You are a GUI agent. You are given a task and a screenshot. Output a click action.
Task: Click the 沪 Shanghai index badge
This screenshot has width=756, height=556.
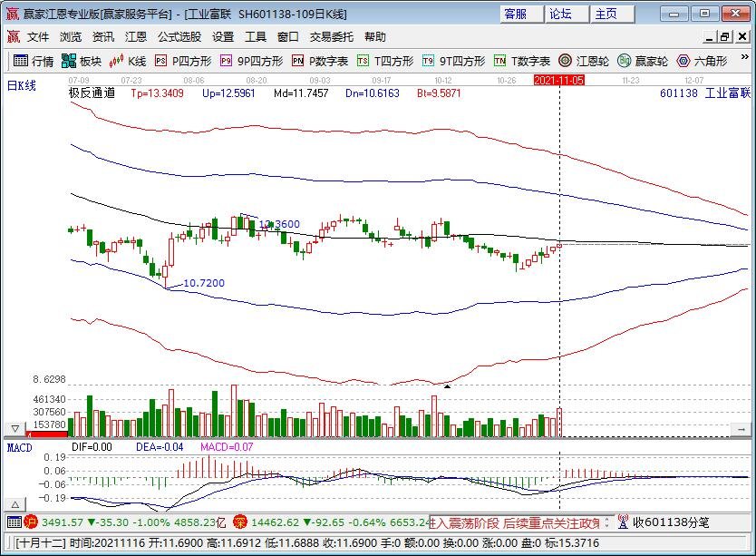[31, 522]
